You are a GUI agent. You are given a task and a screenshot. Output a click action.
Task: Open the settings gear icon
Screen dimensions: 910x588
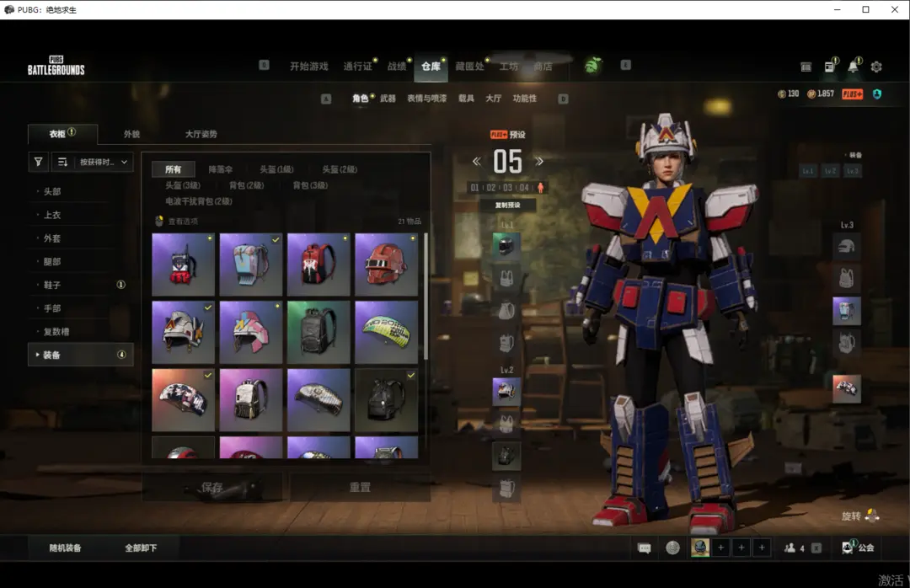pos(876,67)
